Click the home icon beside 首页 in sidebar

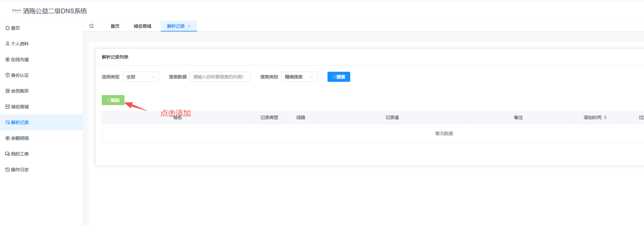8,28
